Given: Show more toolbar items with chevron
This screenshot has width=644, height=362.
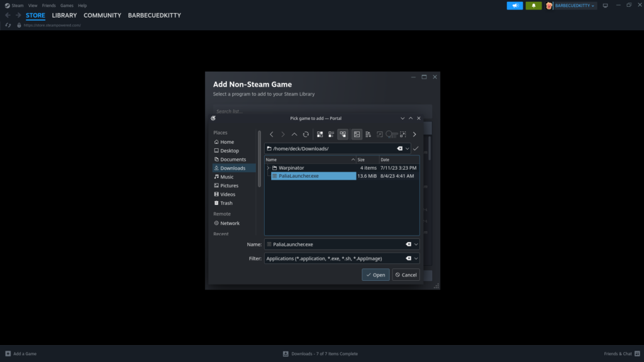Looking at the screenshot, I should coord(414,134).
